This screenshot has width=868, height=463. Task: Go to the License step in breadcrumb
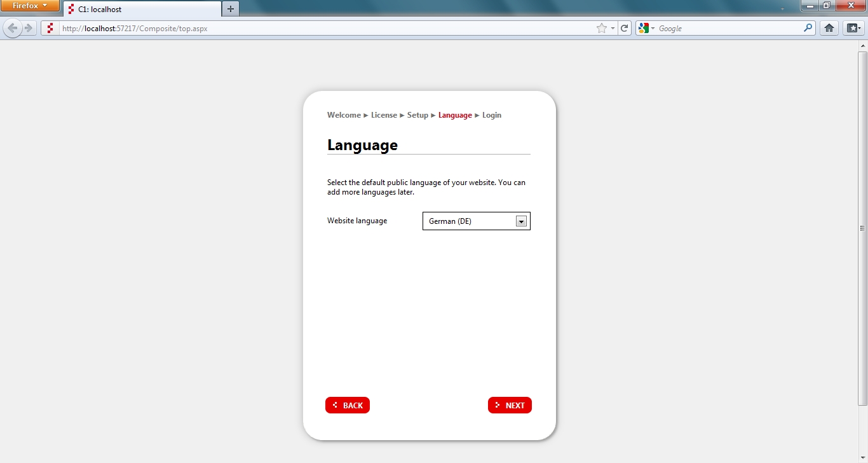(384, 115)
